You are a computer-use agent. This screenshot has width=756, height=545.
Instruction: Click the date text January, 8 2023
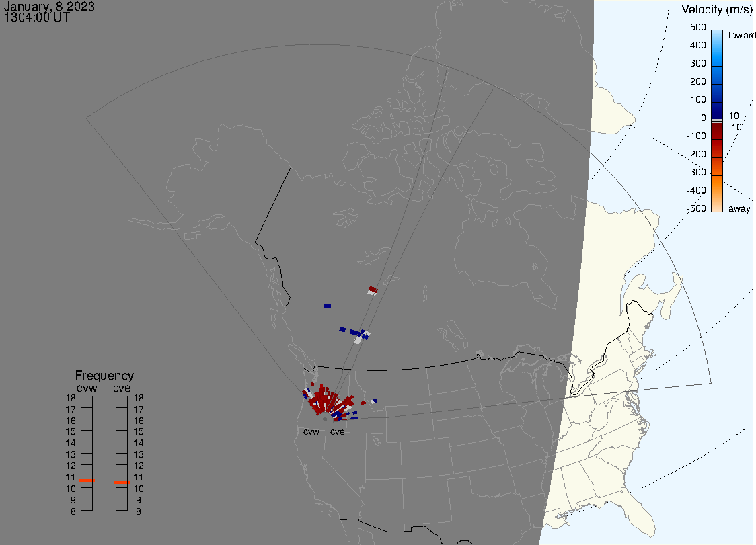pyautogui.click(x=48, y=6)
